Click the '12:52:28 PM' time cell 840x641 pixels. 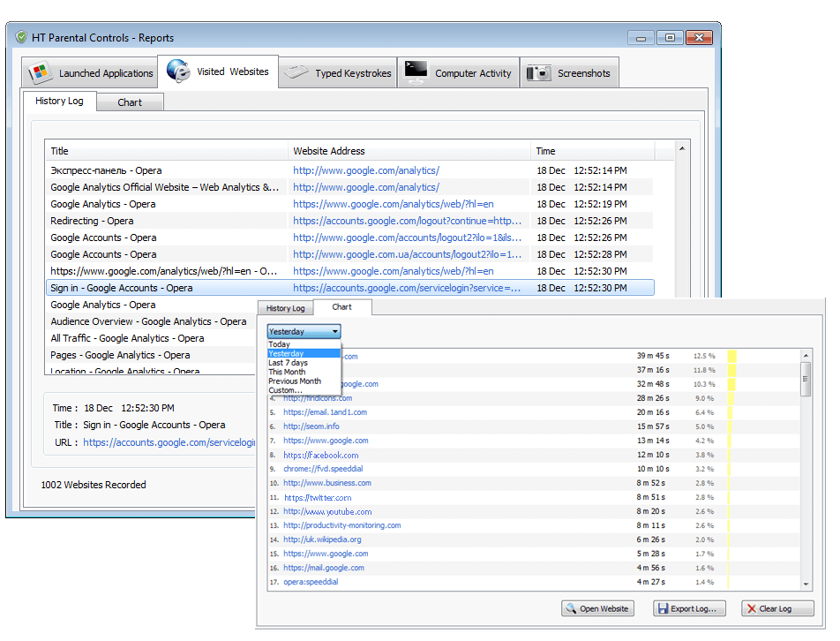click(600, 254)
